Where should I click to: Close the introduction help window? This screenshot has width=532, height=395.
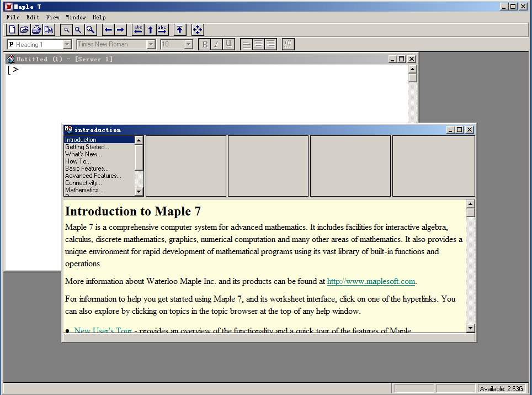pos(470,130)
